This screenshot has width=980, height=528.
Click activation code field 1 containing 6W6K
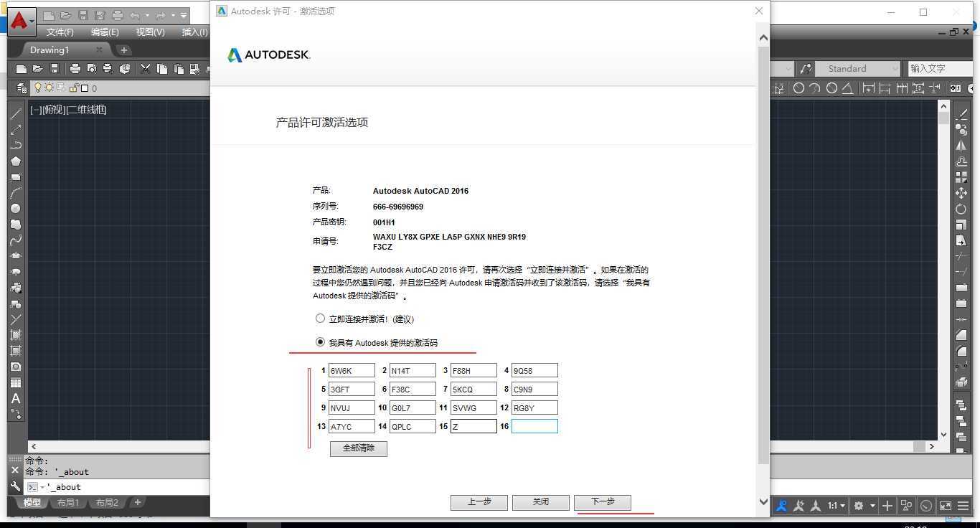click(352, 371)
